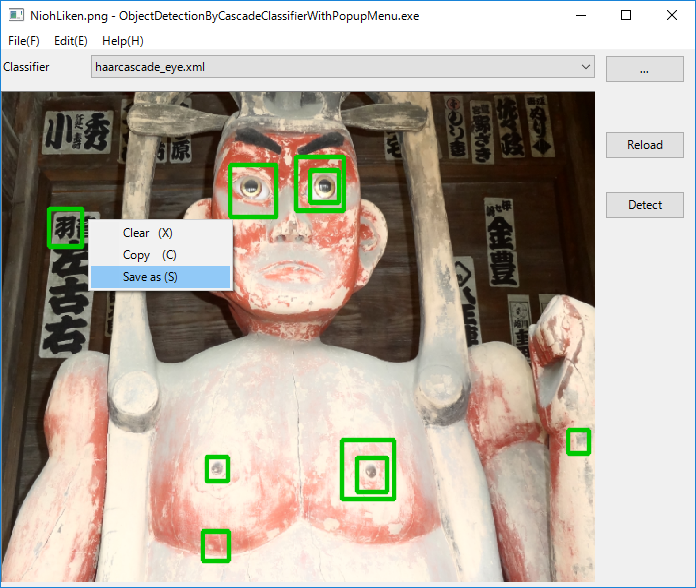Viewport: 696px width, 588px height.
Task: Close the ObjectDetection window
Action: [672, 16]
